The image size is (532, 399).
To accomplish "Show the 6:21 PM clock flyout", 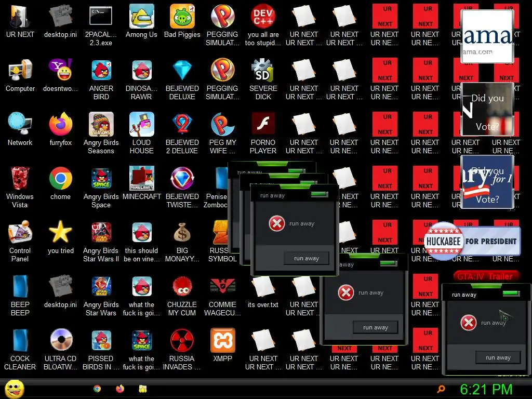I will point(486,390).
